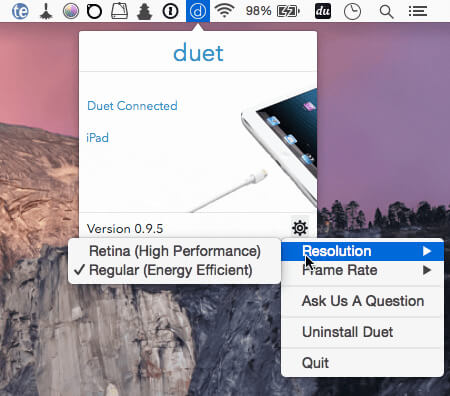Click the Version 0.9.5 label
This screenshot has height=396, width=450.
click(x=125, y=229)
